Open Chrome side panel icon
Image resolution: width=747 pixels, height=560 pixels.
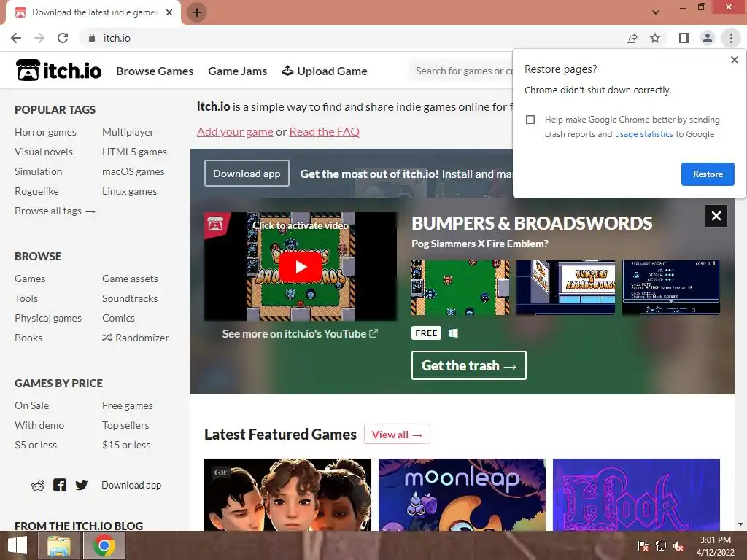tap(684, 38)
